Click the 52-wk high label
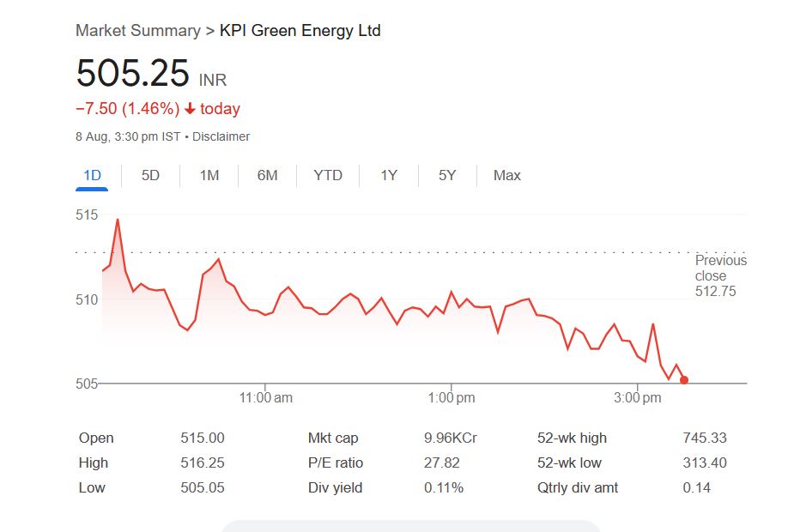This screenshot has width=794, height=532. point(572,438)
